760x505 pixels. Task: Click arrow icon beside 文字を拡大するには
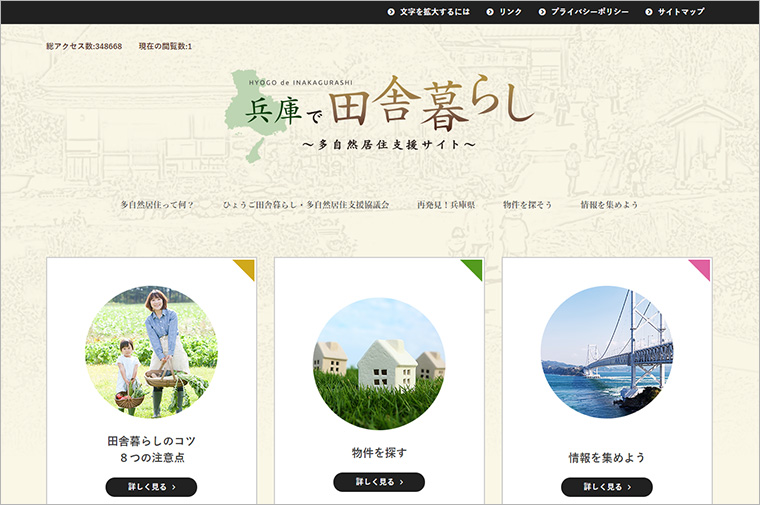tap(391, 12)
